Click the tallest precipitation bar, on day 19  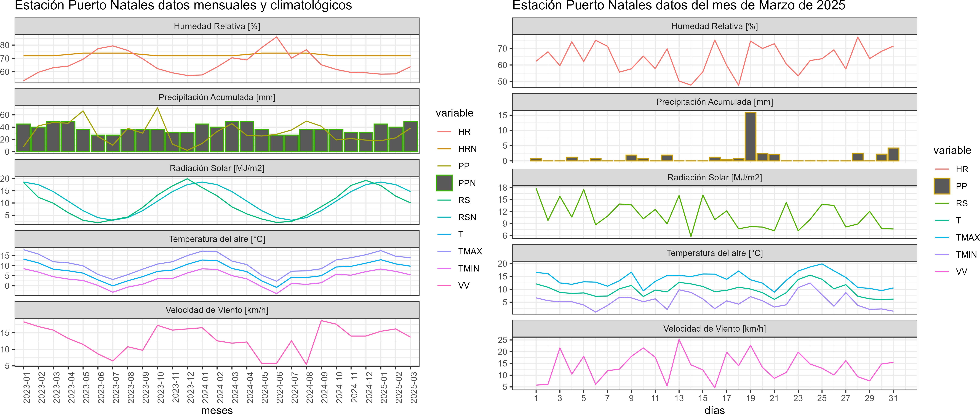pyautogui.click(x=750, y=137)
